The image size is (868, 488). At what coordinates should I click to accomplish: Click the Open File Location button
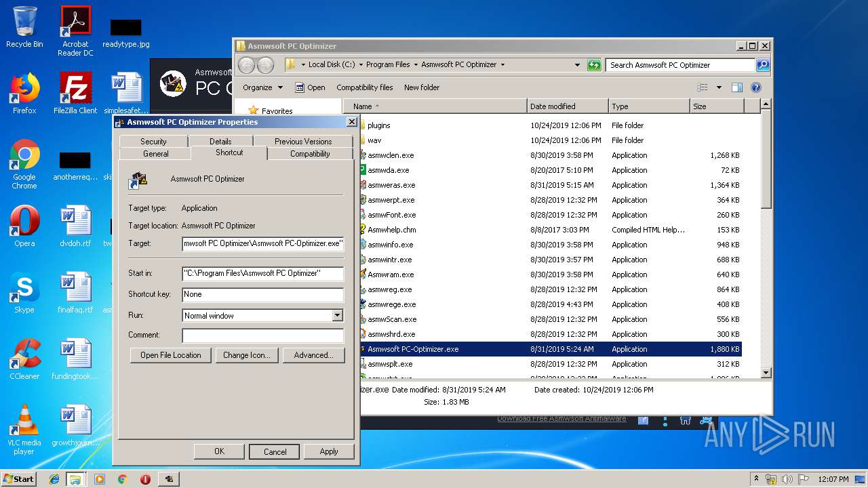(x=171, y=355)
